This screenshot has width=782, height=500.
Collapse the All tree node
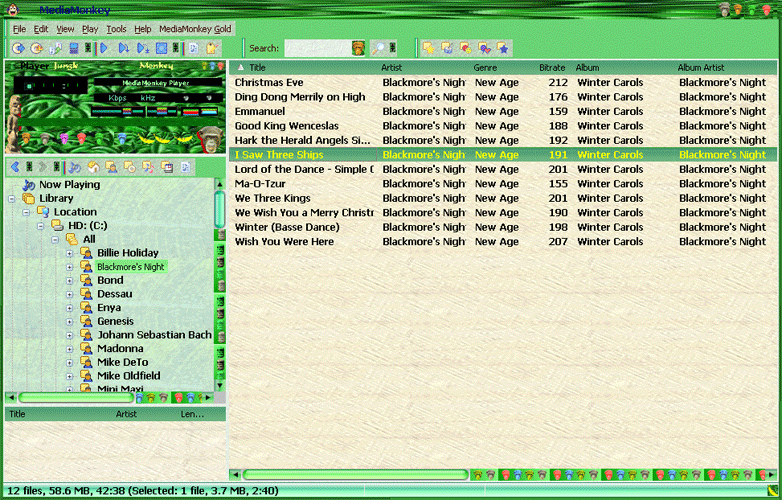[x=55, y=240]
